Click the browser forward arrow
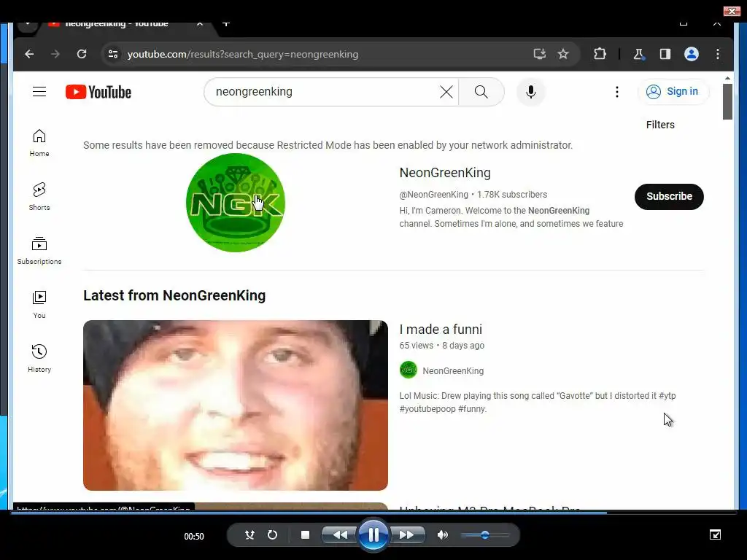 [55, 54]
